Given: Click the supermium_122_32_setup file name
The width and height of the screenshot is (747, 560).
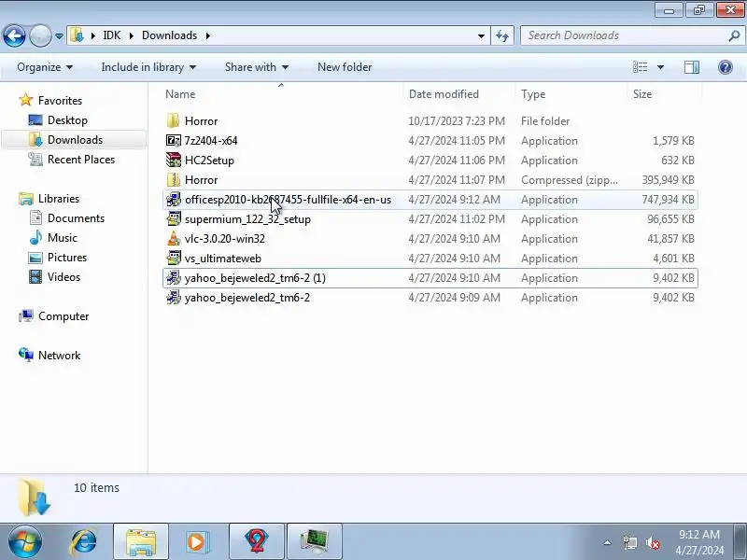Looking at the screenshot, I should click(x=247, y=219).
